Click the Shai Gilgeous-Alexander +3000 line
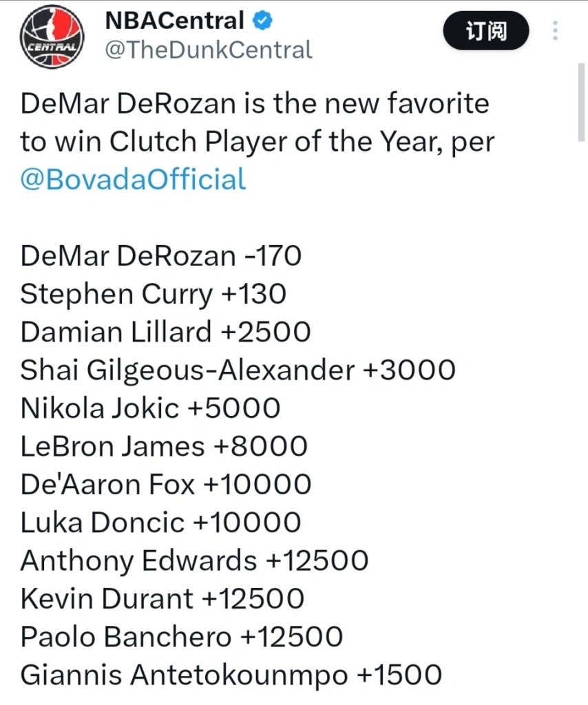This screenshot has width=588, height=705. [238, 370]
